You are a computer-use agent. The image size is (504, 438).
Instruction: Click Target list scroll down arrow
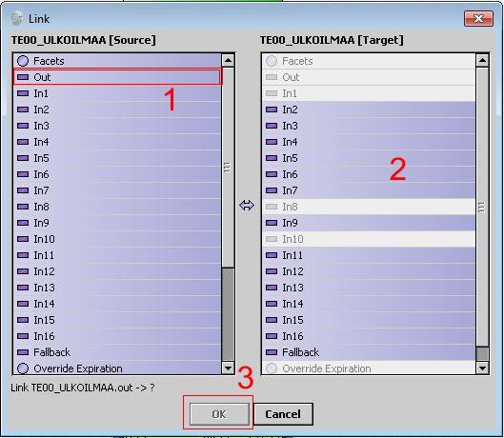click(x=482, y=368)
